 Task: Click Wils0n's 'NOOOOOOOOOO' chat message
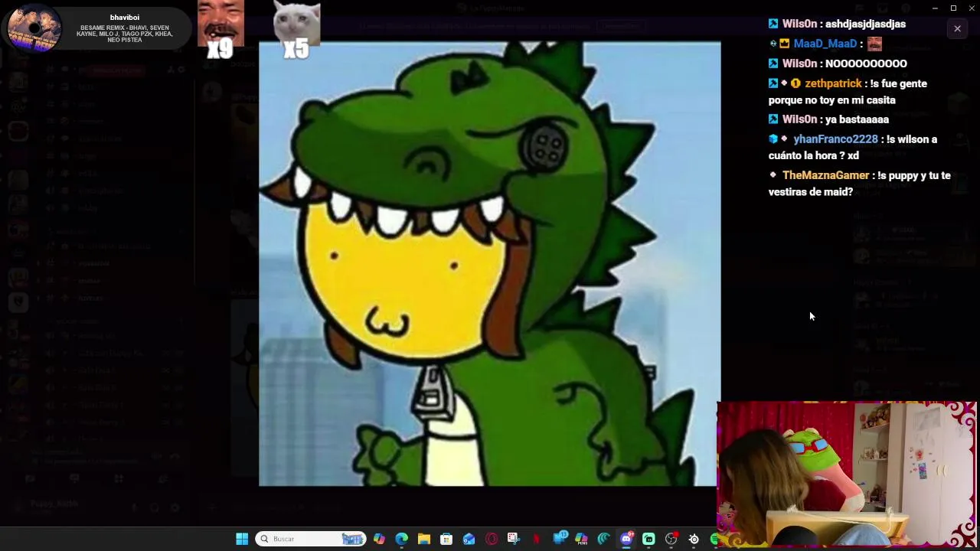(x=866, y=64)
